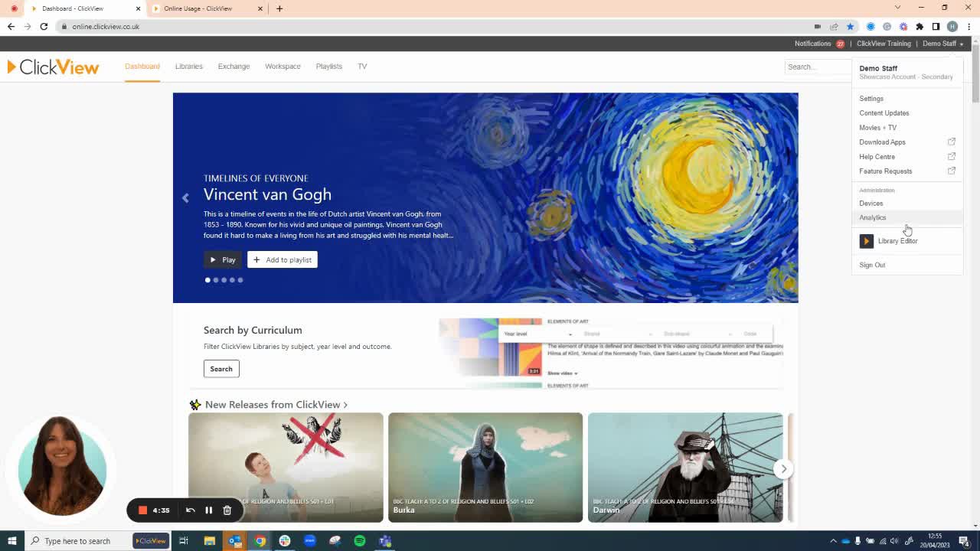Click Add to playlist button
980x551 pixels.
283,260
